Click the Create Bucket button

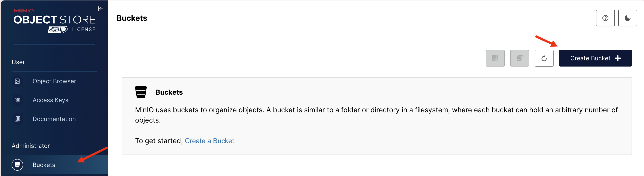coord(595,58)
